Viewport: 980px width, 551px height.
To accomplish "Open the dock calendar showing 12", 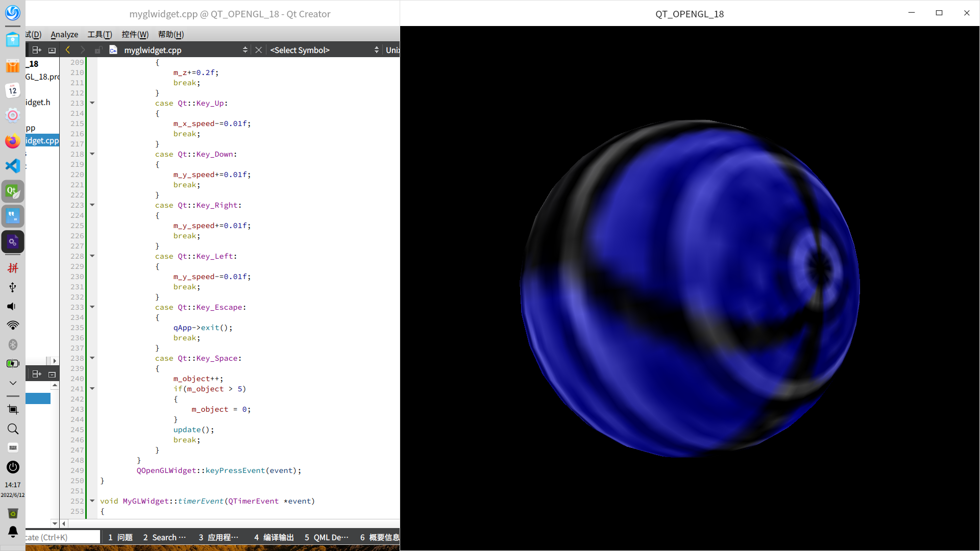I will [13, 91].
